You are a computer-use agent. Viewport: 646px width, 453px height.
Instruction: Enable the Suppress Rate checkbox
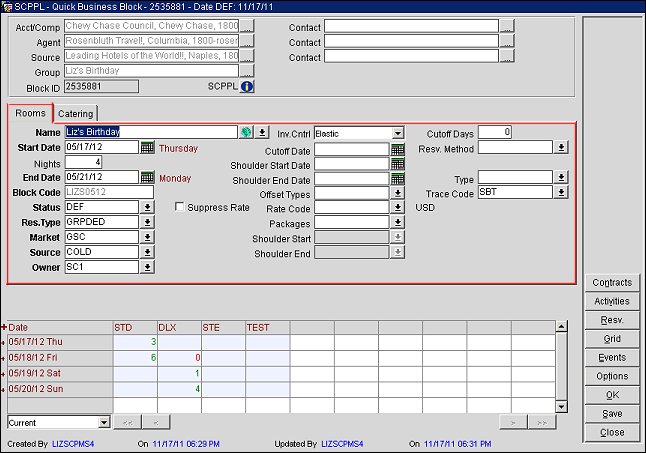(179, 208)
